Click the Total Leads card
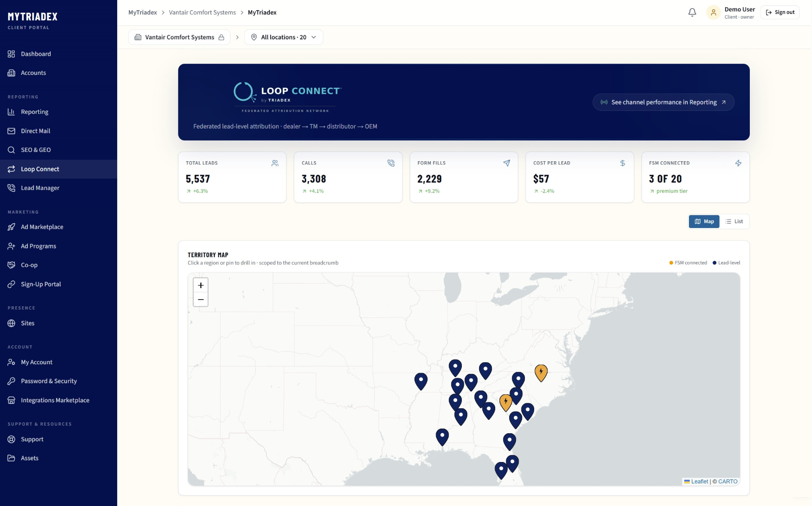Viewport: 812px width, 506px height. point(232,177)
